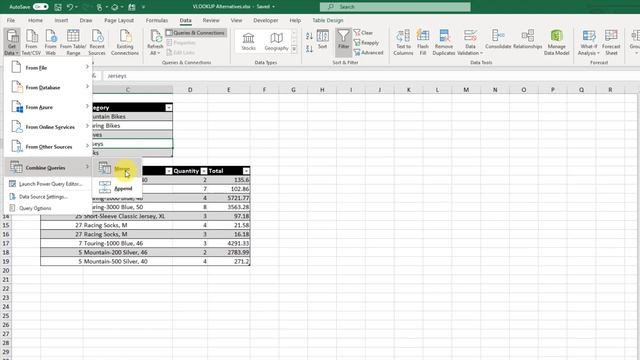Switch to Page Layout tab
This screenshot has height=360, width=640.
[119, 20]
